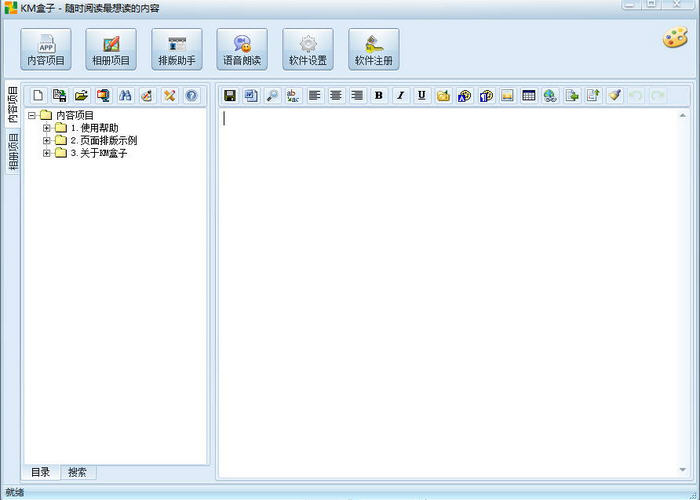Click the editor scrollbar down arrow
Screen dimensions: 700x500
(683, 469)
